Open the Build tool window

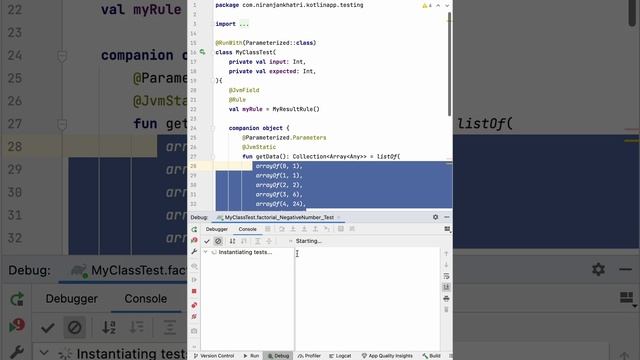pos(432,356)
